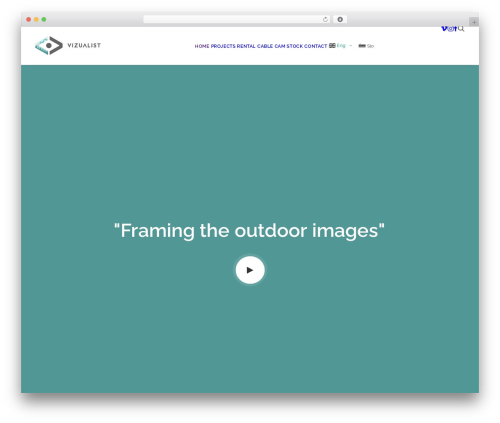Open the Facebook social icon
Image resolution: width=500 pixels, height=423 pixels.
(455, 29)
